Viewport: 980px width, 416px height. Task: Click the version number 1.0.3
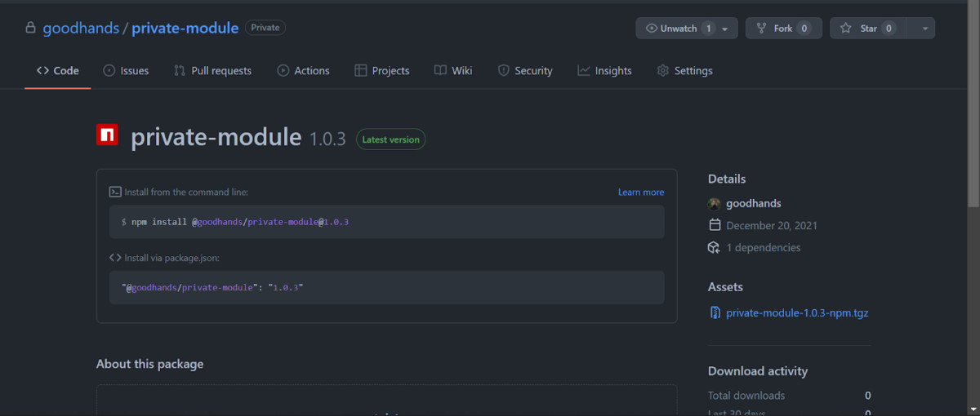point(327,139)
